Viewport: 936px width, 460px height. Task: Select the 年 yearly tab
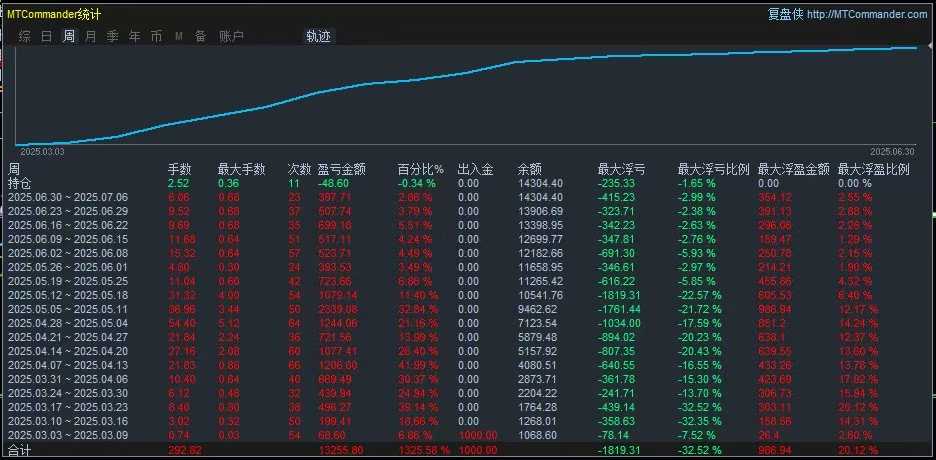[134, 36]
